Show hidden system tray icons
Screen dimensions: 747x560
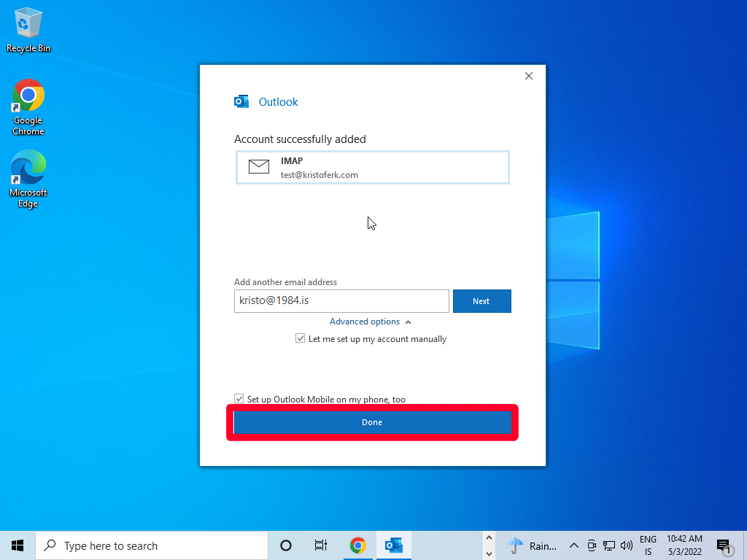(573, 545)
